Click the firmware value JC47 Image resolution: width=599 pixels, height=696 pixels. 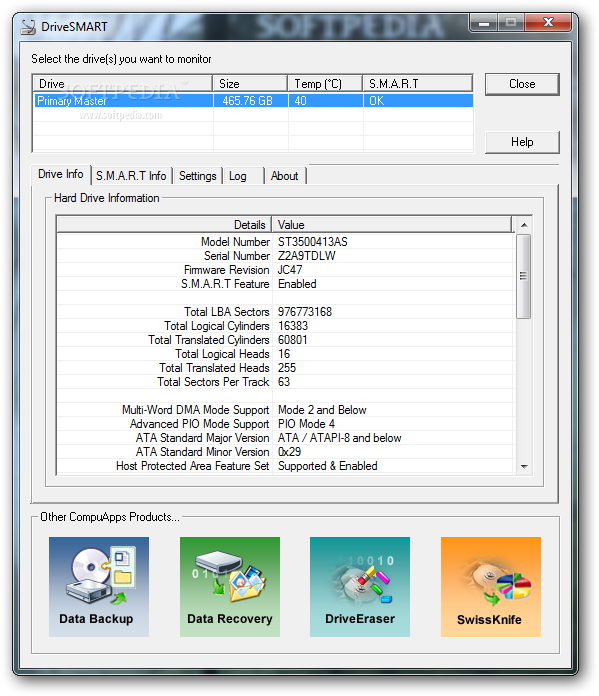coord(290,270)
